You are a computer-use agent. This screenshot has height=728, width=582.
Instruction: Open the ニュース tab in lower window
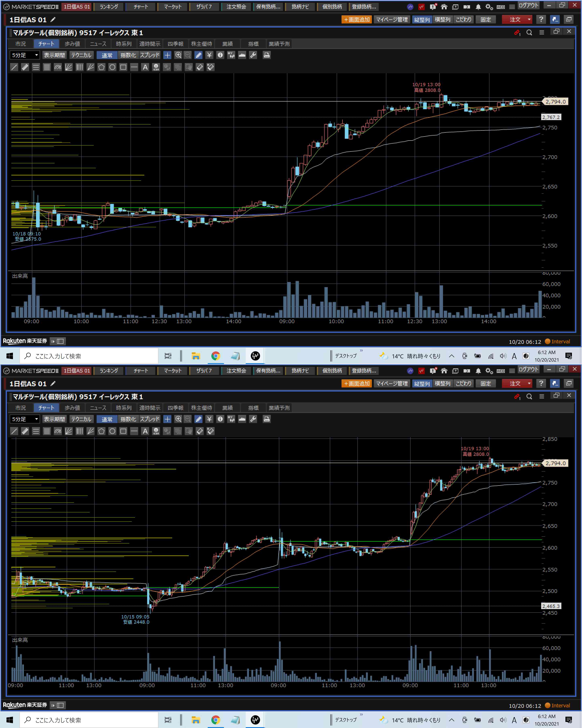coord(98,408)
